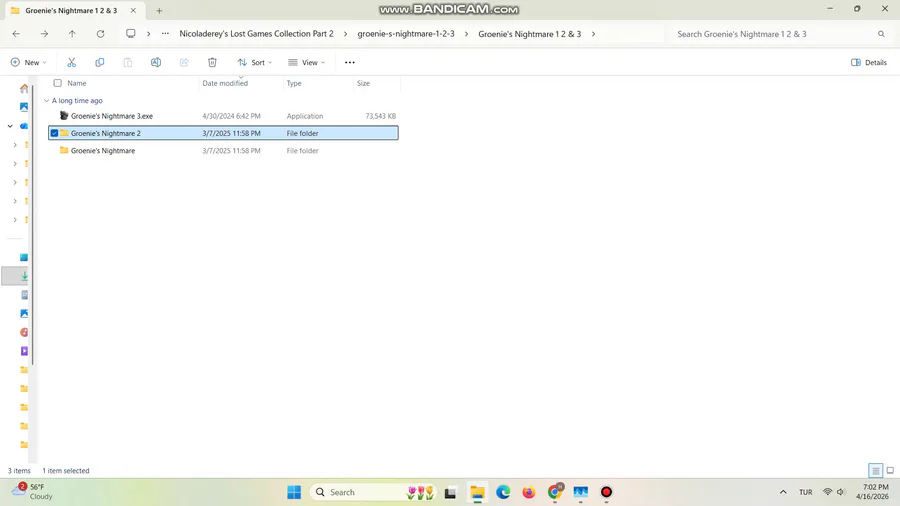Open the weather widget showing 56°F
Viewport: 900px width, 506px height.
click(x=34, y=492)
